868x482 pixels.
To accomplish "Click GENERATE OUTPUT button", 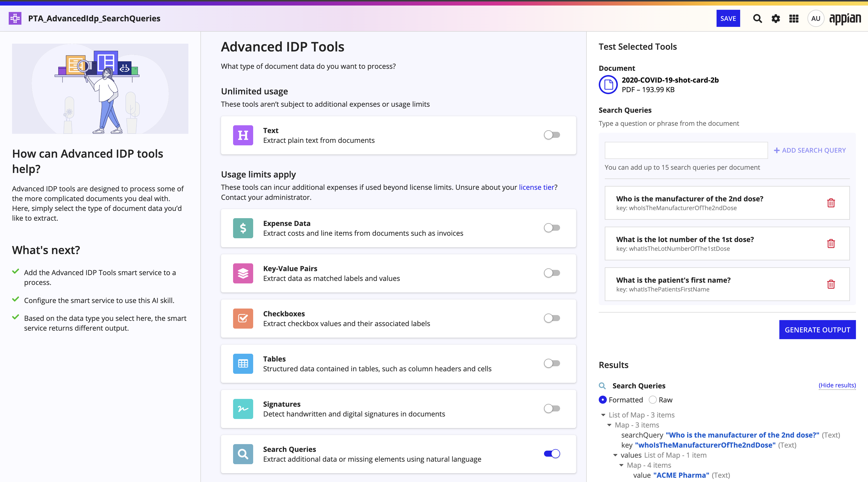I will (x=817, y=330).
